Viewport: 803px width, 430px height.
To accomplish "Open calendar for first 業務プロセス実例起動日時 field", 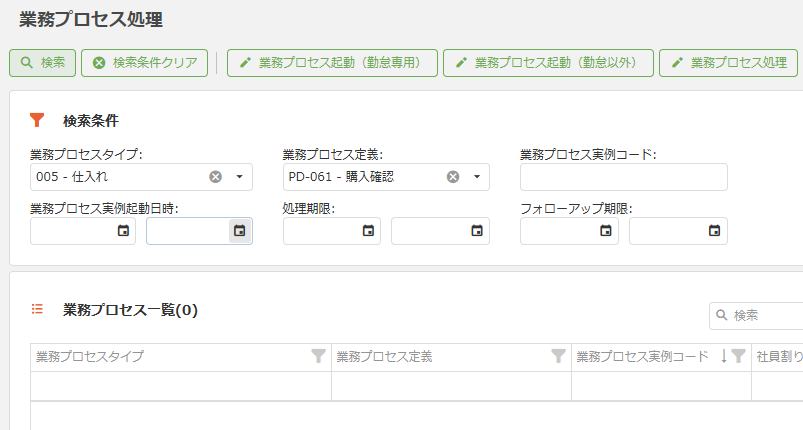I will [x=124, y=231].
